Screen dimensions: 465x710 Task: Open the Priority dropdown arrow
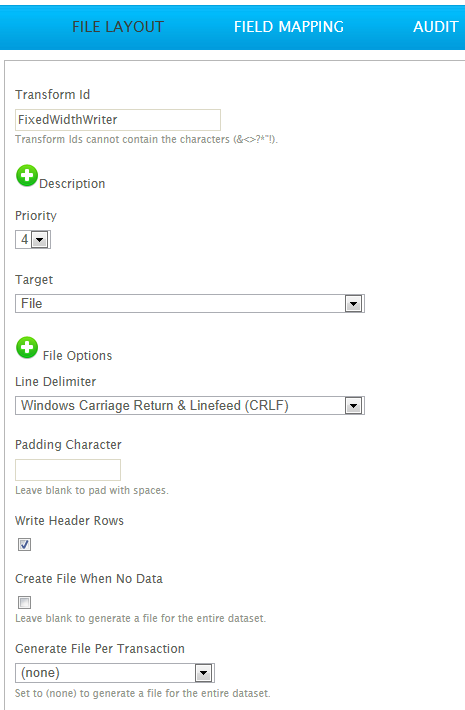40,240
